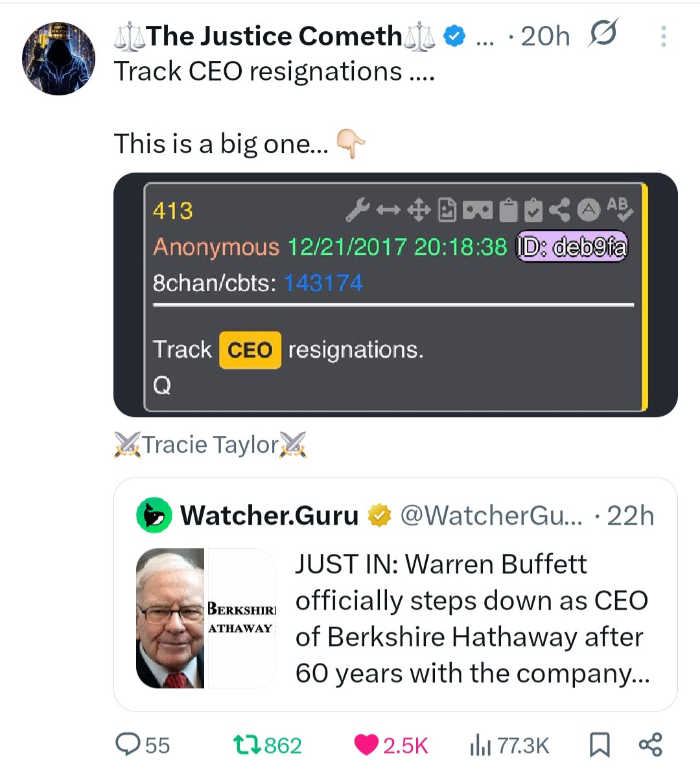Open the share menu at bottom right

click(x=650, y=745)
